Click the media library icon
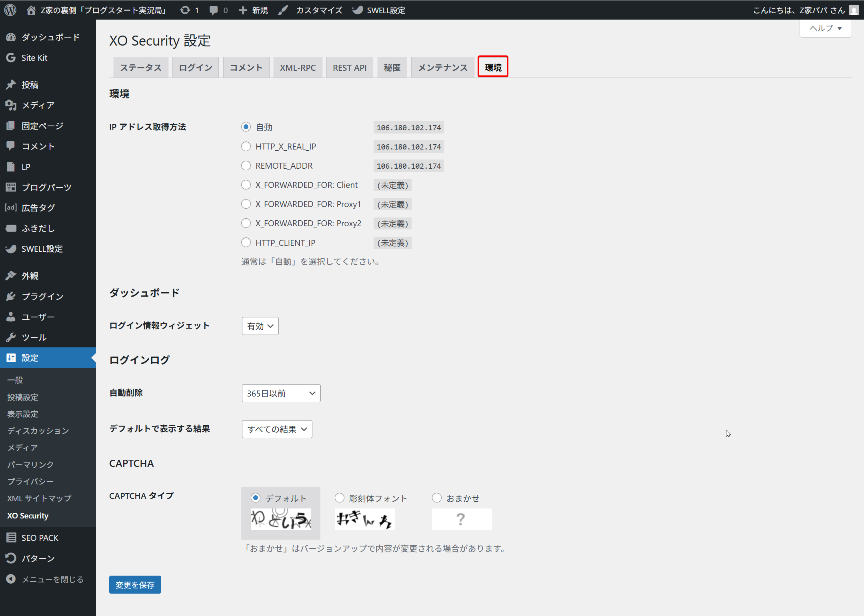Viewport: 864px width, 616px height. (11, 105)
